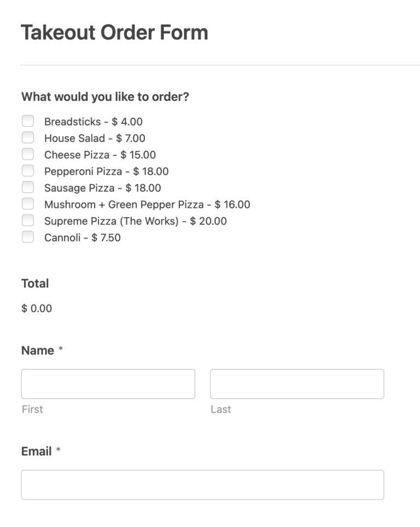Click the First name input field
The height and width of the screenshot is (527, 420).
coord(108,384)
